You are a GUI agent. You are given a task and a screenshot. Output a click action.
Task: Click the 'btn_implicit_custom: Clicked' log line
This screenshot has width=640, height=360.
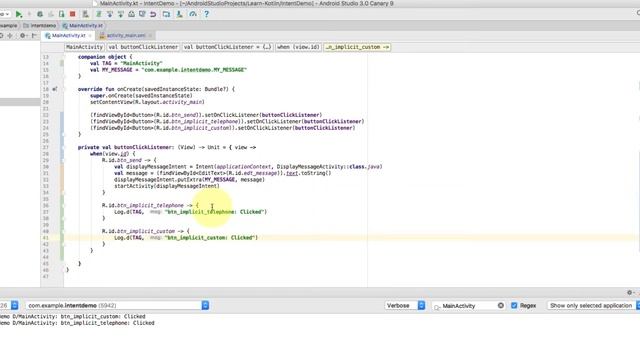[73, 316]
